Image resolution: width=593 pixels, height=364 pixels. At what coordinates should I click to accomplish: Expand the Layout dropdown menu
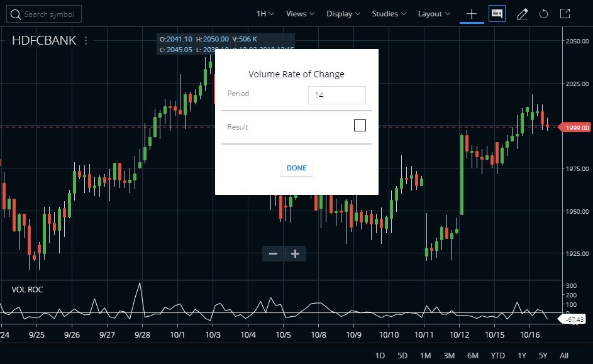coord(434,14)
